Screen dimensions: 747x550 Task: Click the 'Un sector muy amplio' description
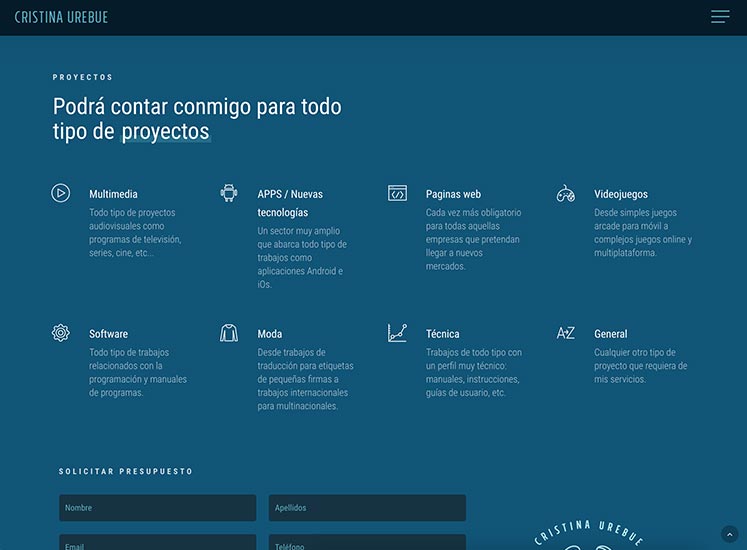[303, 257]
